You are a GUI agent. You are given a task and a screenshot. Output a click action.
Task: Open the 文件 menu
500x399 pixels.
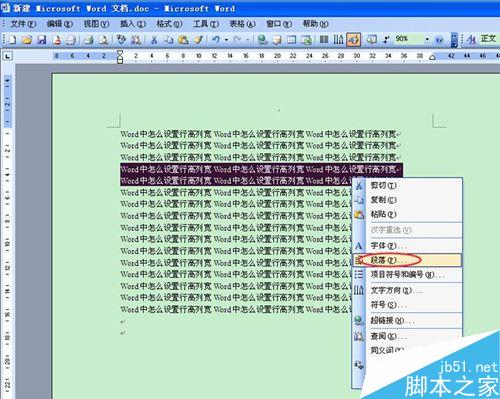click(23, 24)
